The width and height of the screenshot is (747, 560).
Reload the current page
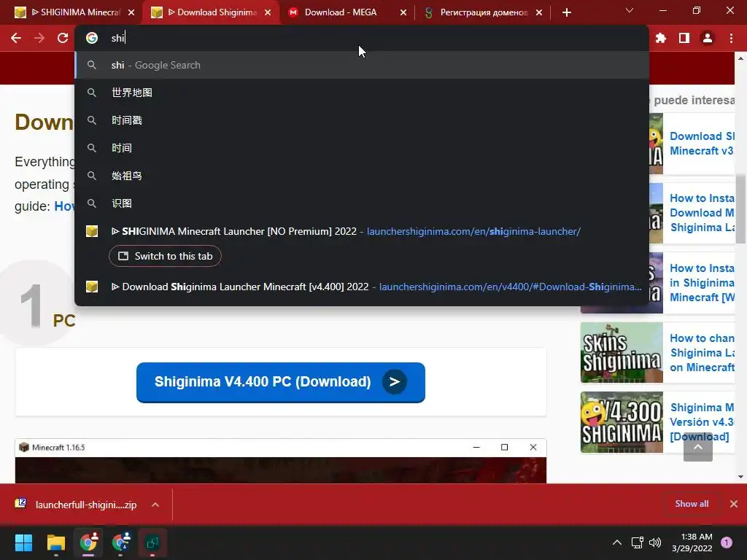click(x=63, y=38)
